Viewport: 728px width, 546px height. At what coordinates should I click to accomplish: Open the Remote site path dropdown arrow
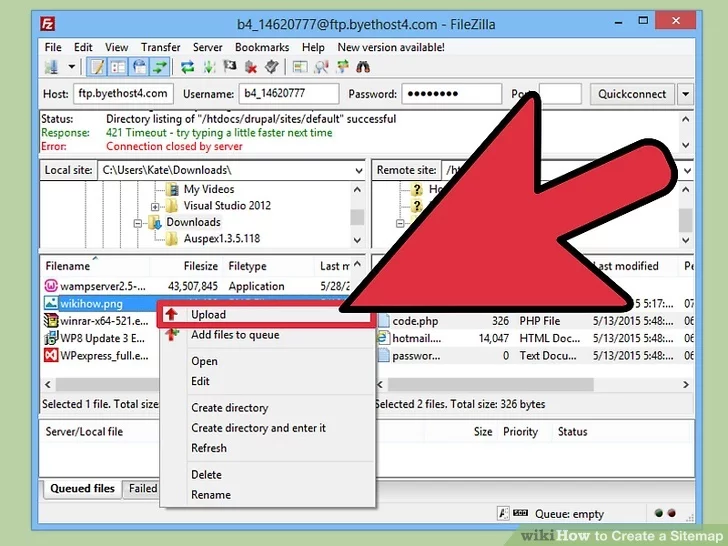[x=687, y=170]
